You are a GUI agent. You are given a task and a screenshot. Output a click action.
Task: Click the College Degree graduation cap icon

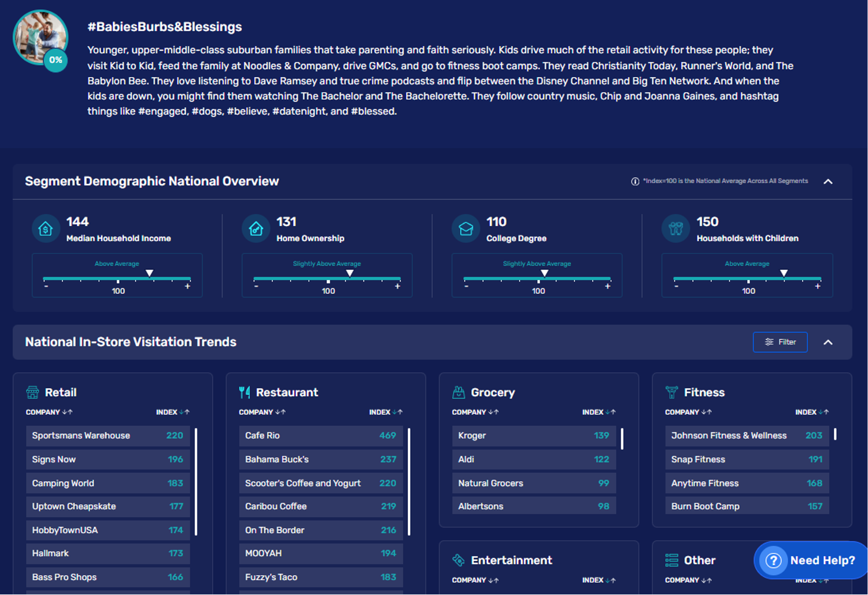pyautogui.click(x=466, y=229)
